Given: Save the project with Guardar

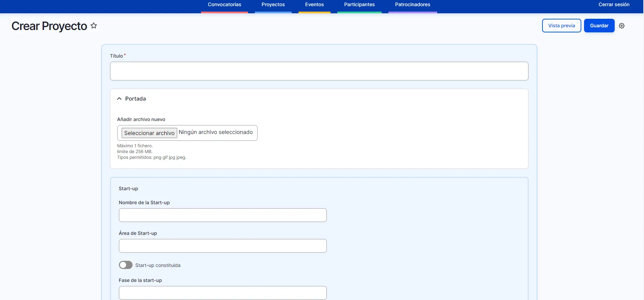Looking at the screenshot, I should point(599,26).
